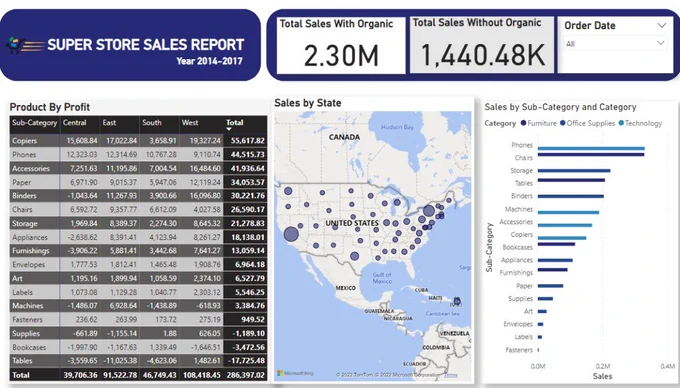Viewport: 680px width, 388px height.
Task: Click the Binders Central value -1,043.64
Action: [x=82, y=196]
